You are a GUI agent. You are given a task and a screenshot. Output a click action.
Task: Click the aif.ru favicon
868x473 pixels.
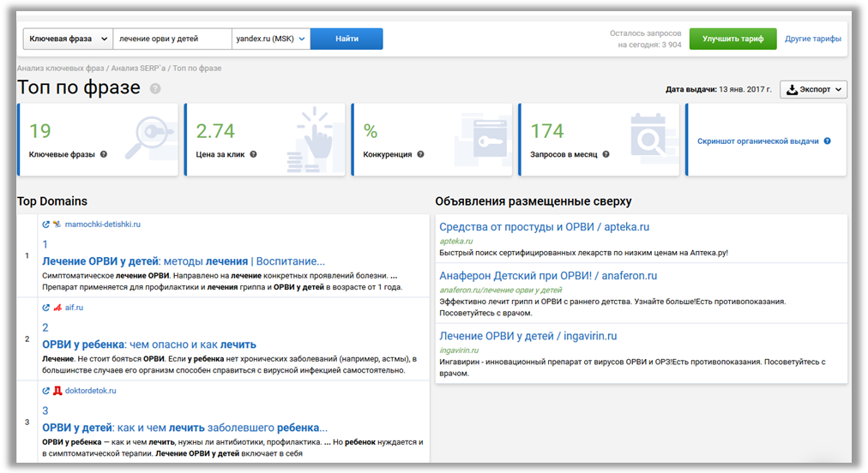pos(57,307)
